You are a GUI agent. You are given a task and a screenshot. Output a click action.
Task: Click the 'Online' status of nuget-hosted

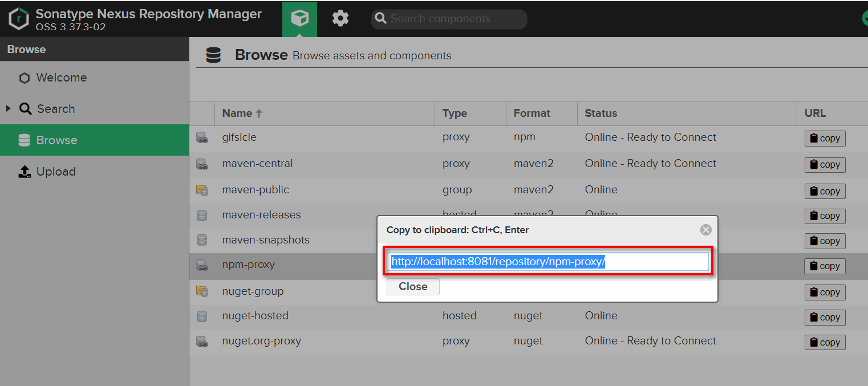(x=601, y=316)
